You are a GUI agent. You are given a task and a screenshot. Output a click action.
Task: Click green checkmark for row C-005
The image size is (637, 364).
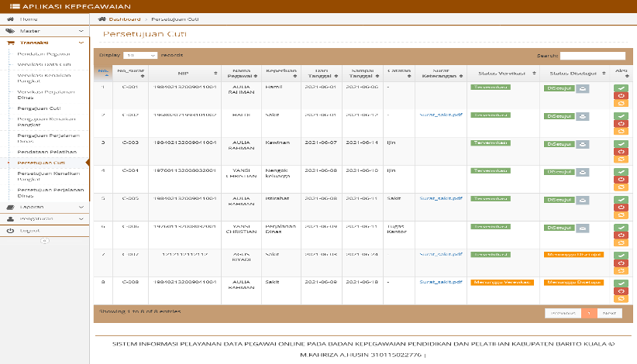tap(621, 200)
